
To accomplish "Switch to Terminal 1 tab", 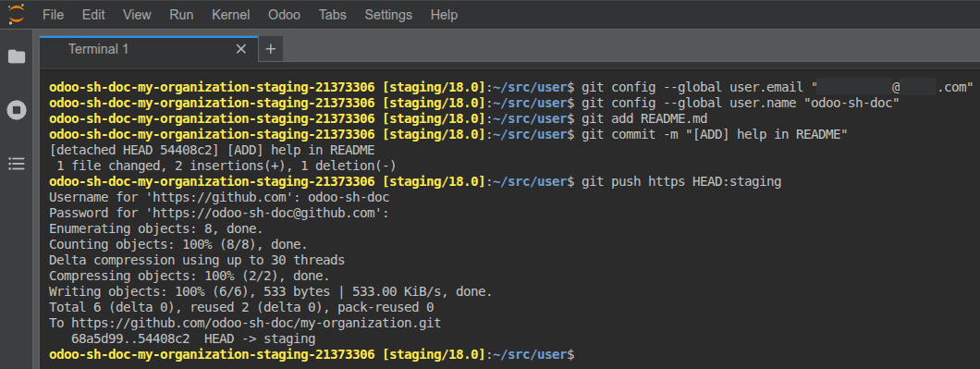I will click(98, 49).
